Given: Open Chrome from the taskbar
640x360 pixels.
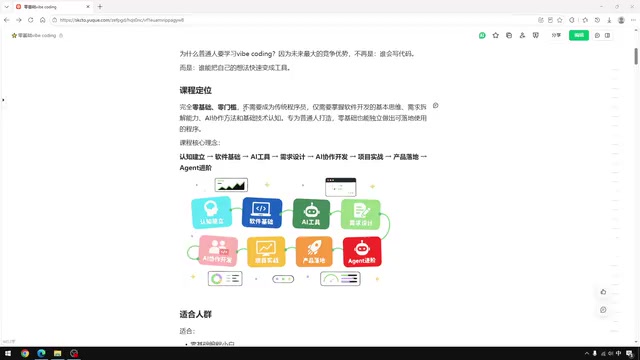Looking at the screenshot, I should tap(25, 353).
